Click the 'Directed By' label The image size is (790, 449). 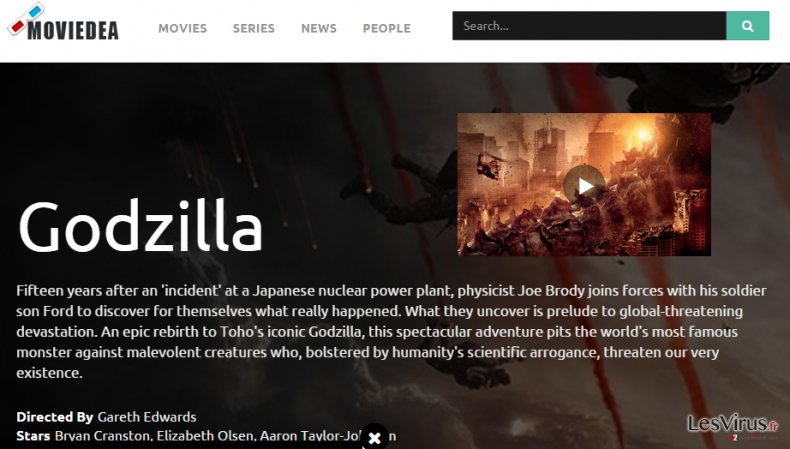tap(54, 417)
